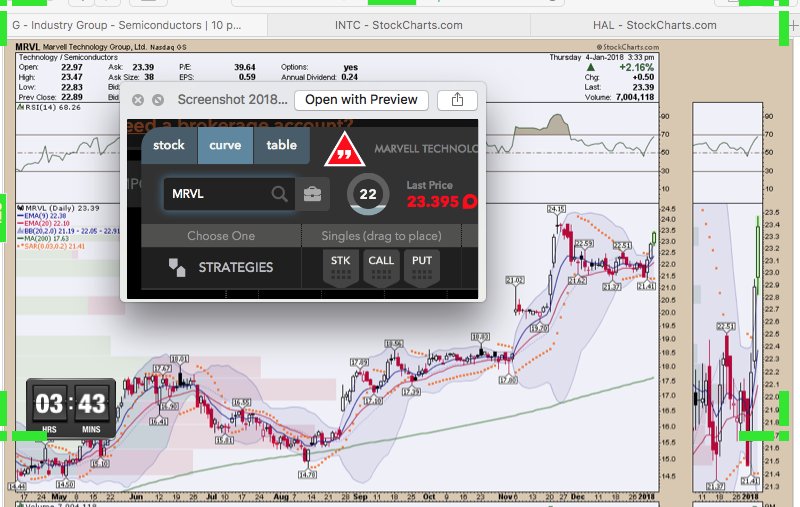
Task: Click the Prev Close 22.89 value
Action: [72, 97]
